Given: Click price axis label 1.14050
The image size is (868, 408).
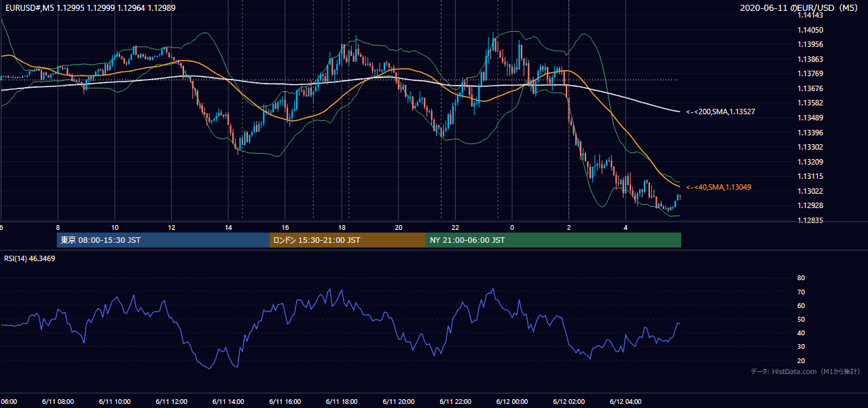Looking at the screenshot, I should tap(810, 30).
